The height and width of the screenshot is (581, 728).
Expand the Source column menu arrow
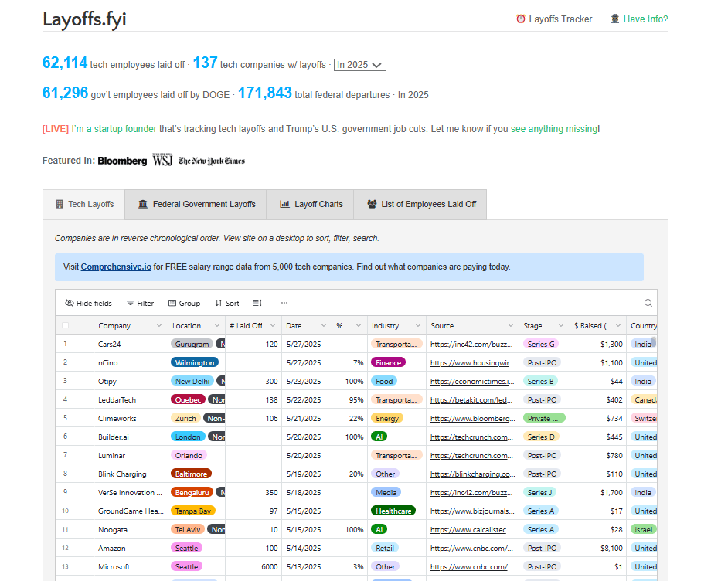point(511,325)
